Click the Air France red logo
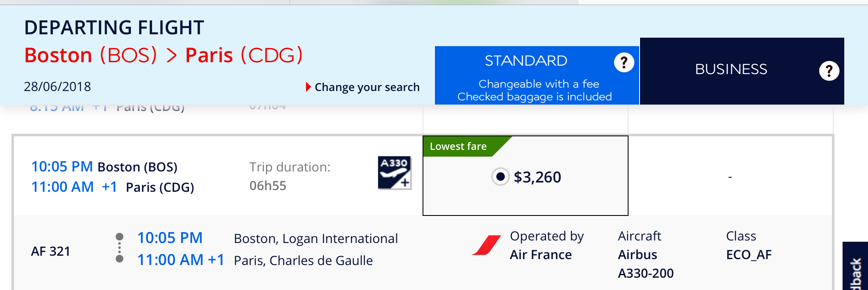Image resolution: width=868 pixels, height=290 pixels. 487,245
